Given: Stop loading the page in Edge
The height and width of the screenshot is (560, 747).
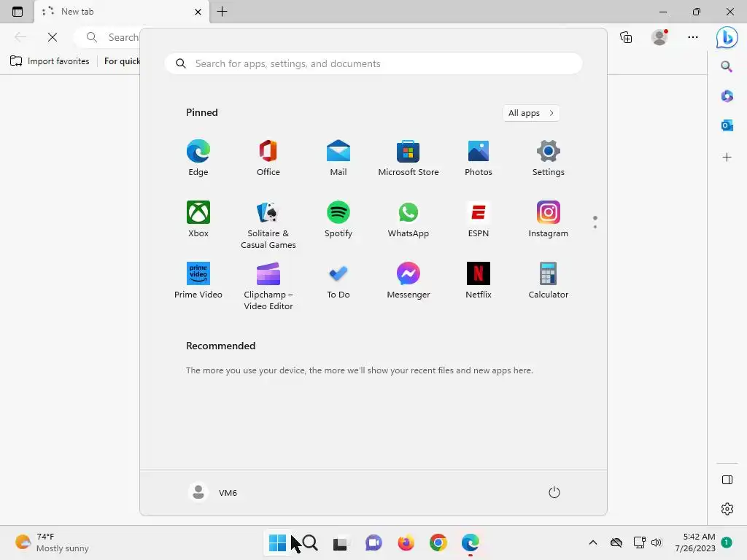Looking at the screenshot, I should pyautogui.click(x=53, y=37).
